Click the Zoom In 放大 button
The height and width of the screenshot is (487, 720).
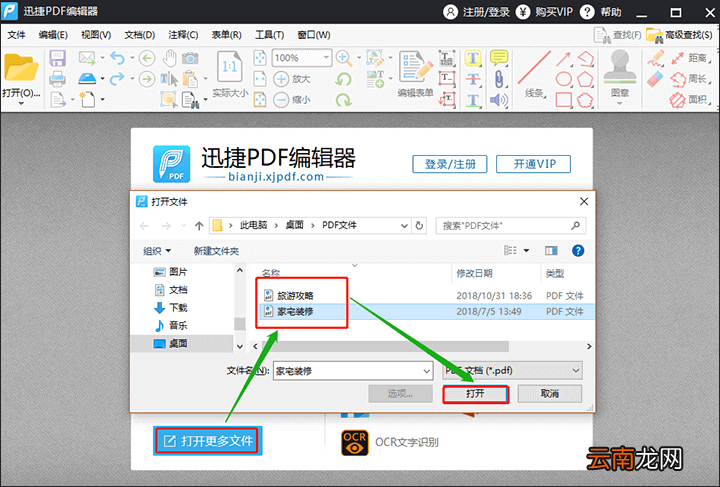[x=292, y=79]
